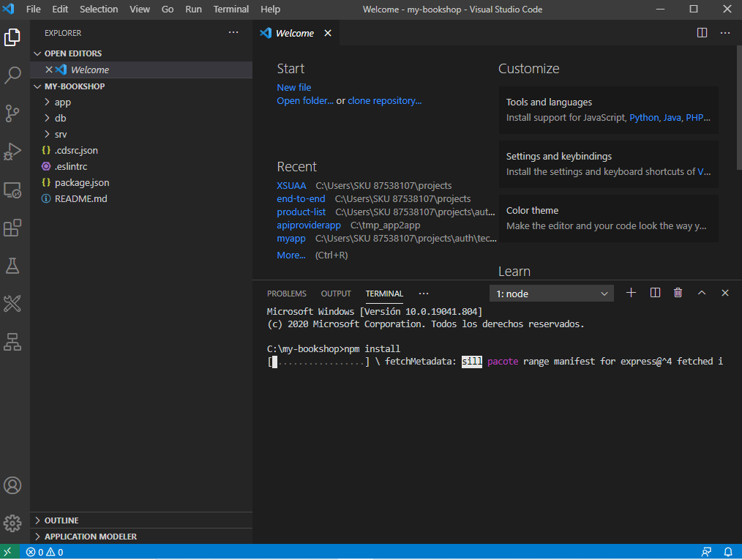Open the Run and Debug view
Image resolution: width=742 pixels, height=560 pixels.
[12, 152]
